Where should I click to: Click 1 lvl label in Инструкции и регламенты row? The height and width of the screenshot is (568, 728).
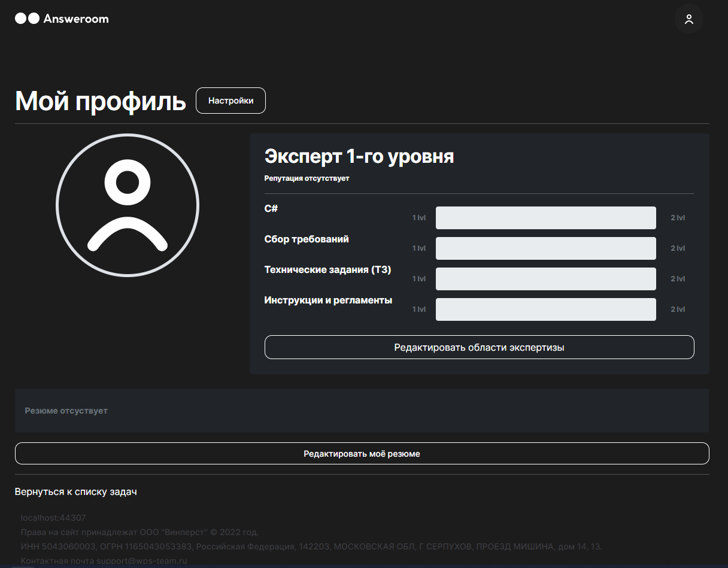pos(419,309)
